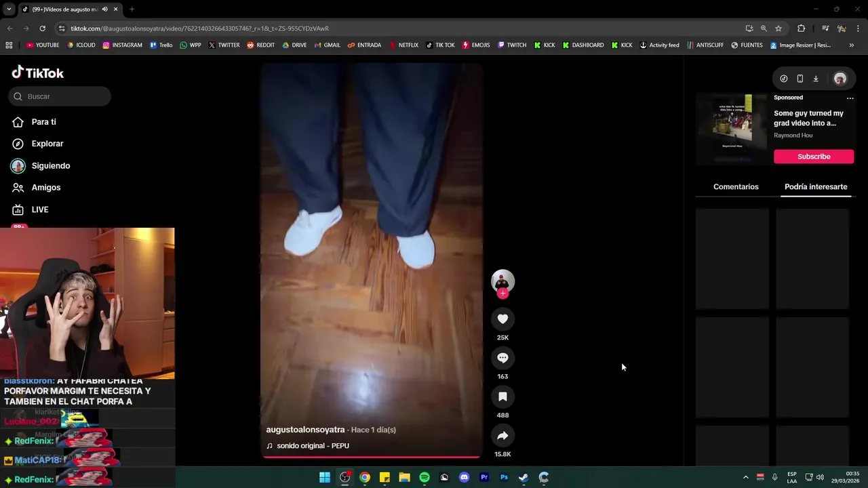Open Steam from the taskbar
Viewport: 868px width, 488px height.
pos(524,477)
